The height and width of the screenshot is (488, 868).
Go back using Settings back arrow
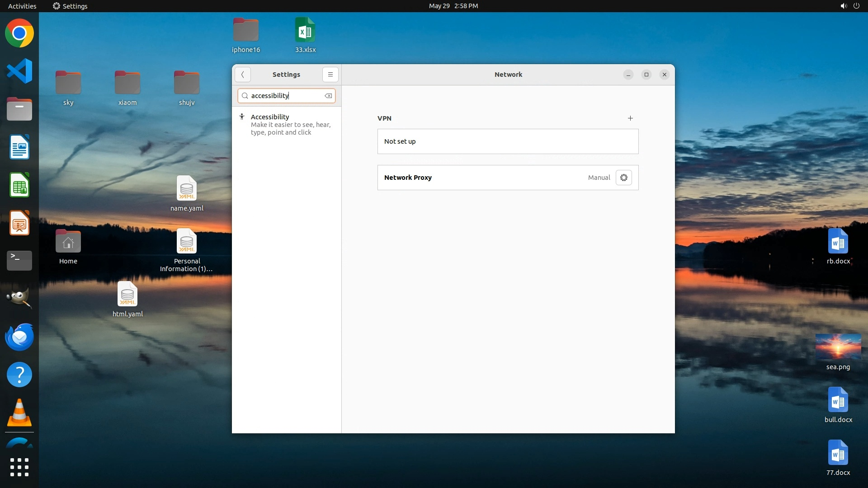pos(243,75)
